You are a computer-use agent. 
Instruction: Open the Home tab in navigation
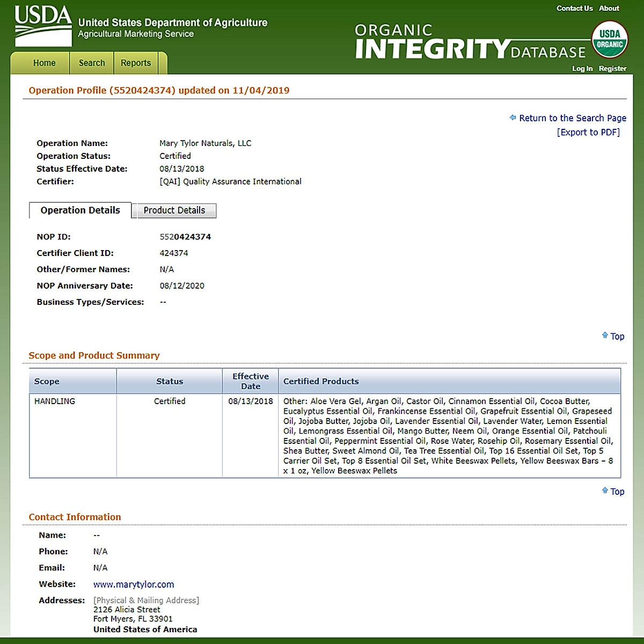(44, 63)
